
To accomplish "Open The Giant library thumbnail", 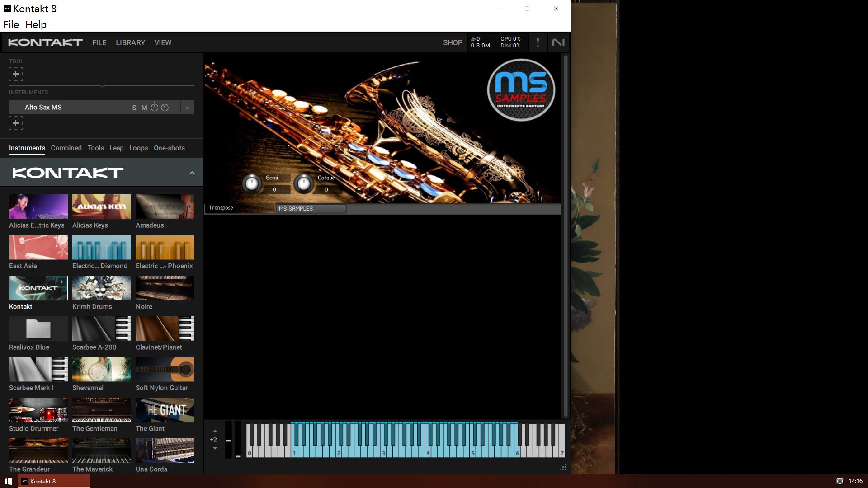I will (165, 410).
